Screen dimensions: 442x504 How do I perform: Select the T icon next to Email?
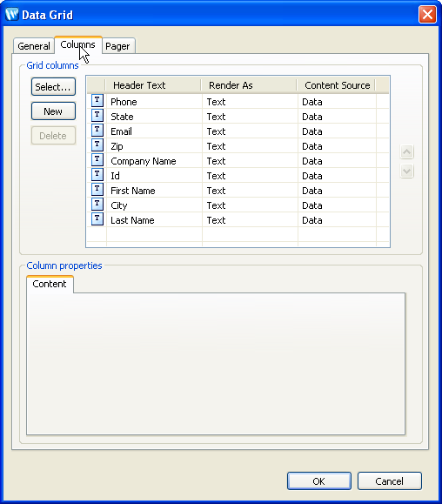point(97,131)
